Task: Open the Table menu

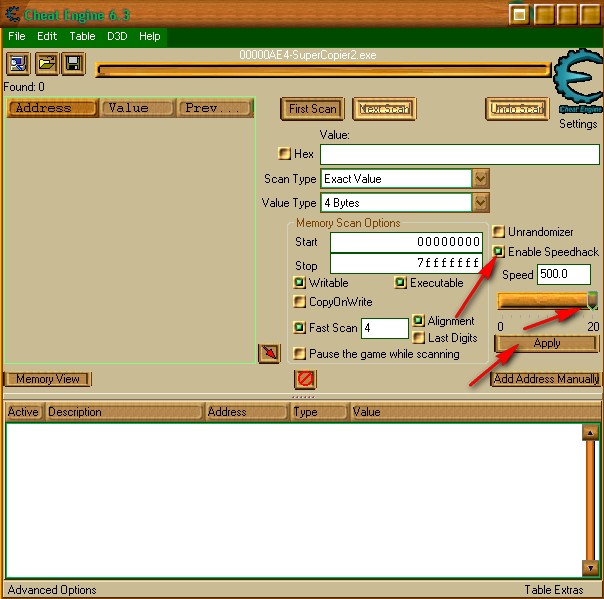Action: point(82,37)
